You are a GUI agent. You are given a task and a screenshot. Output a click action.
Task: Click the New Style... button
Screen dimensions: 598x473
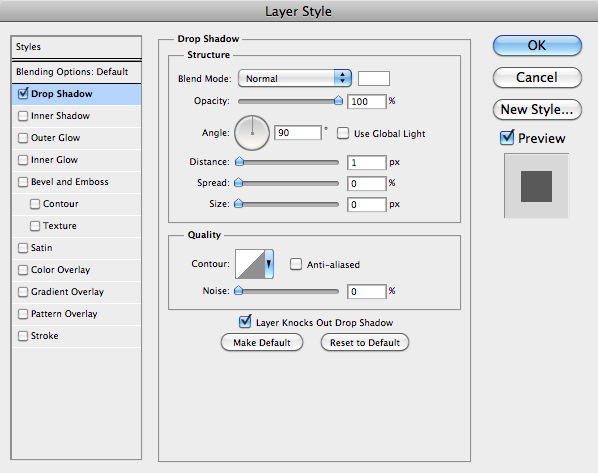[537, 109]
